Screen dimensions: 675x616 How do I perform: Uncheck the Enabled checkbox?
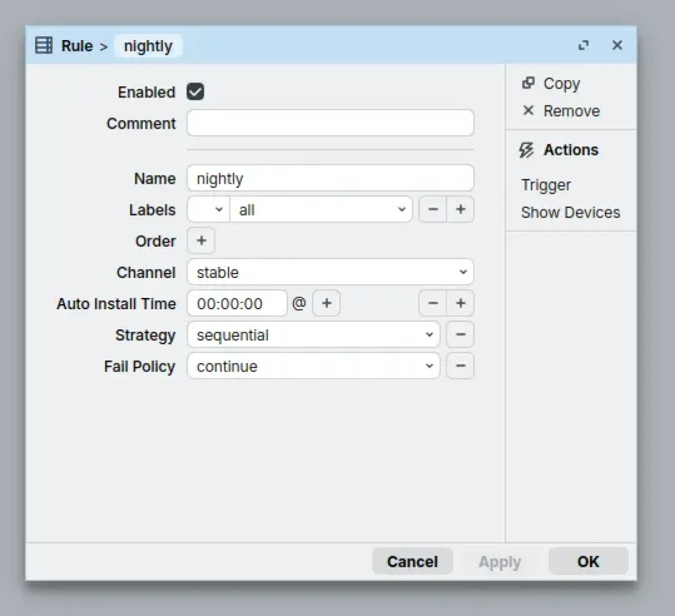point(196,92)
